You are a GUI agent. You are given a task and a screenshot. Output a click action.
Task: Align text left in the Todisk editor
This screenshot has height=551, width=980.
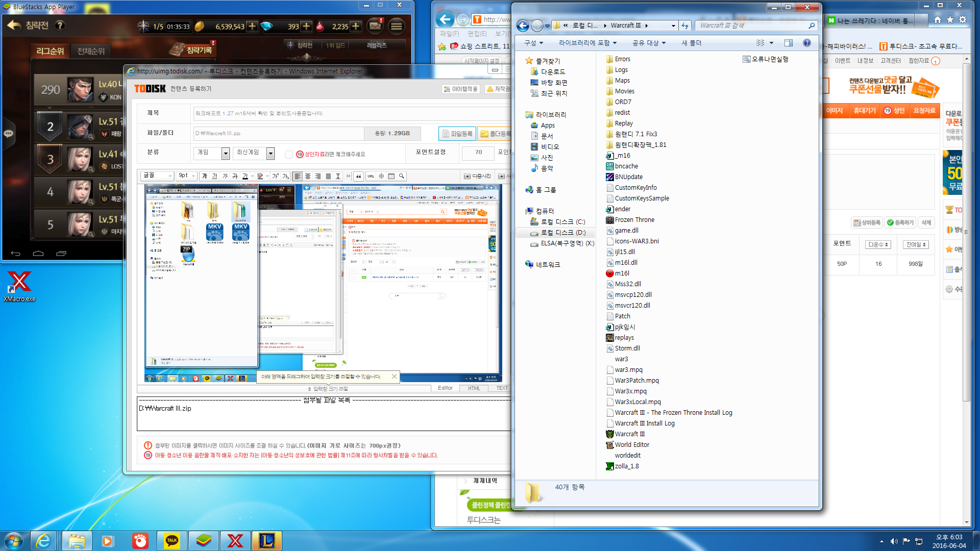(x=298, y=176)
